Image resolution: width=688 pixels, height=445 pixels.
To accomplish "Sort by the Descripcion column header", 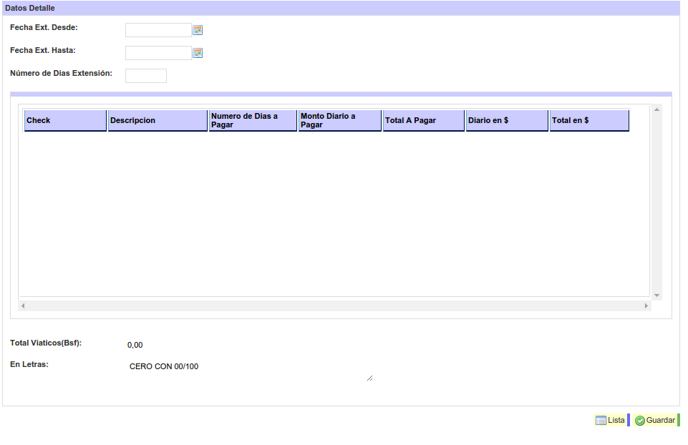I will [157, 121].
